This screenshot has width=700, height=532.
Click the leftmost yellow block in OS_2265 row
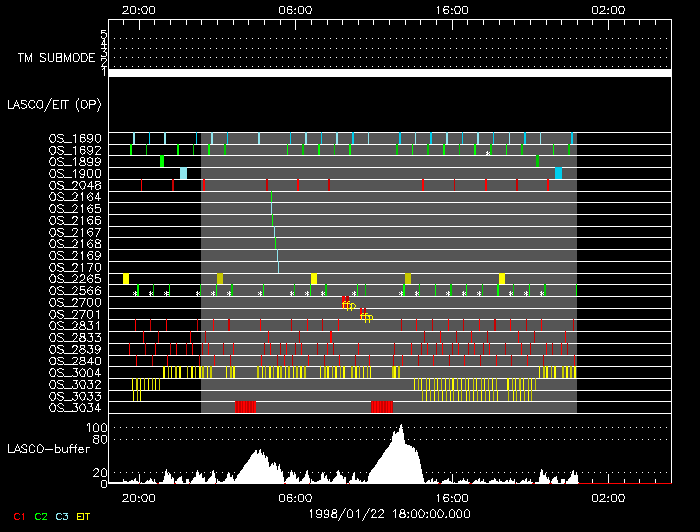[126, 279]
